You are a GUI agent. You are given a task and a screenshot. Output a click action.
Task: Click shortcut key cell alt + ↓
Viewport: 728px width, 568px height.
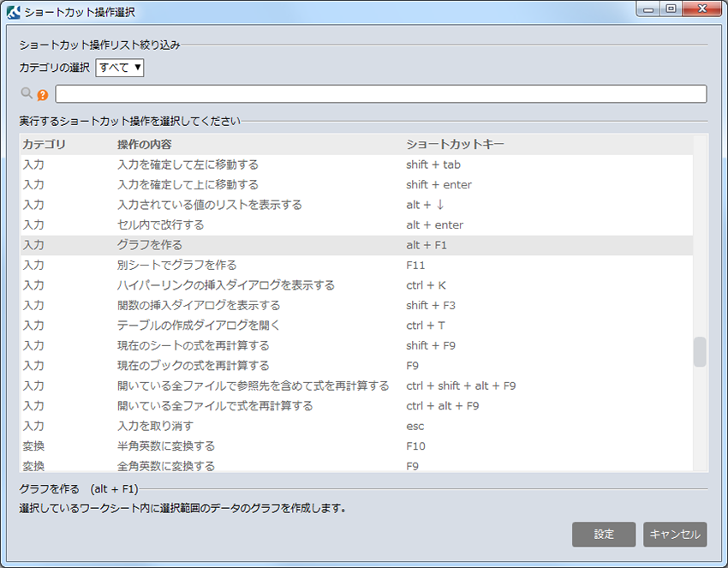coord(426,205)
